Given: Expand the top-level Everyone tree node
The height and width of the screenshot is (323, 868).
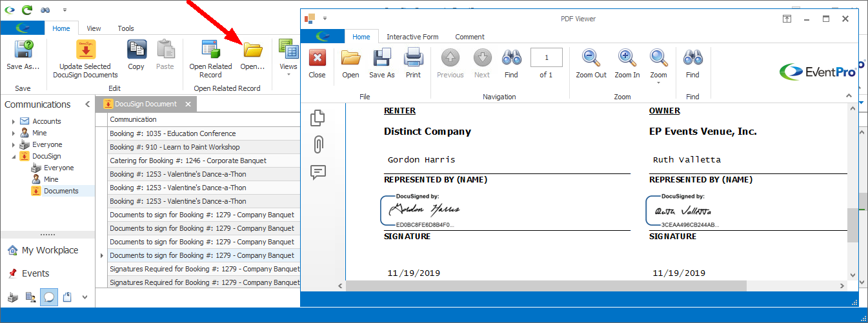Looking at the screenshot, I should click(x=14, y=144).
